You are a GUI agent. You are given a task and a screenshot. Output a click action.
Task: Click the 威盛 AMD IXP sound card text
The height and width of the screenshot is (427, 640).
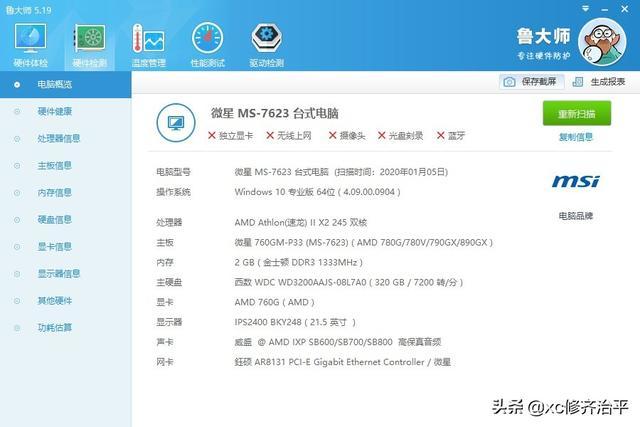pyautogui.click(x=338, y=342)
